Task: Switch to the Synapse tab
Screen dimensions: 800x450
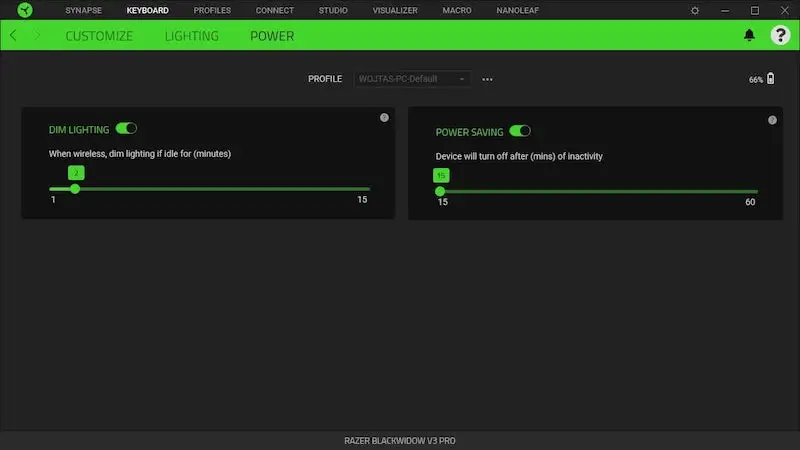Action: (x=83, y=10)
